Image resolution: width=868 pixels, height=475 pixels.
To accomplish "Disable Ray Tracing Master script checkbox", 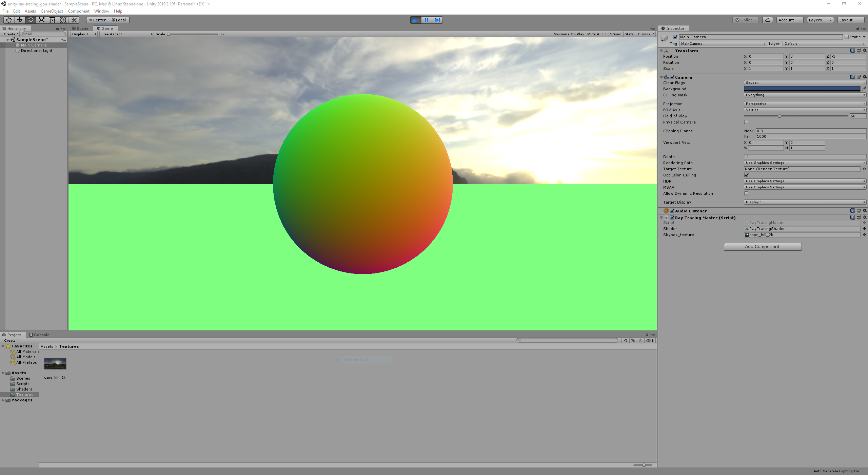I will point(672,217).
